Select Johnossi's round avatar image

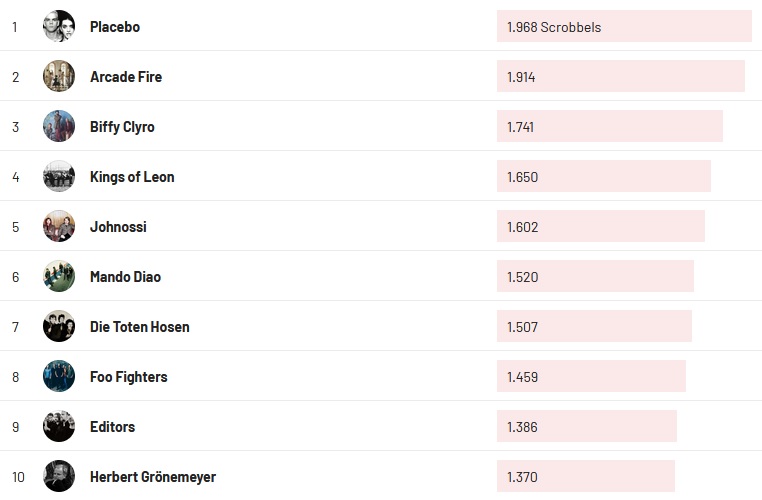tap(59, 227)
